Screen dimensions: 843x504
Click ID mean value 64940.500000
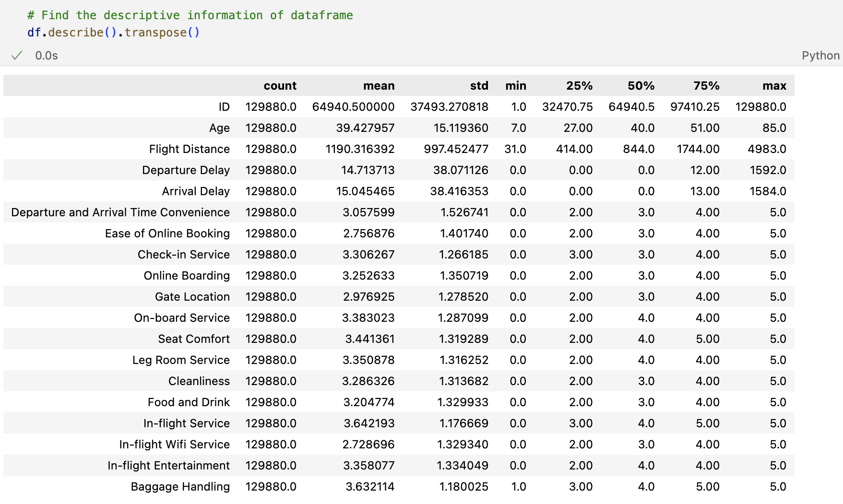353,107
